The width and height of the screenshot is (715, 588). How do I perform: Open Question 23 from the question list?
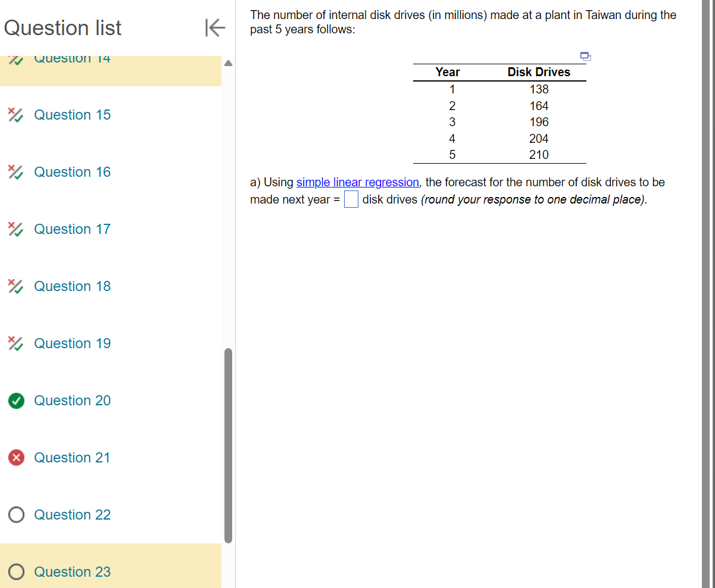[x=72, y=572]
